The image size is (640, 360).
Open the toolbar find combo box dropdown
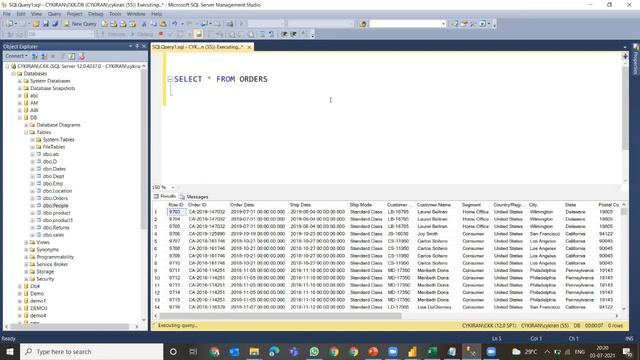click(443, 24)
